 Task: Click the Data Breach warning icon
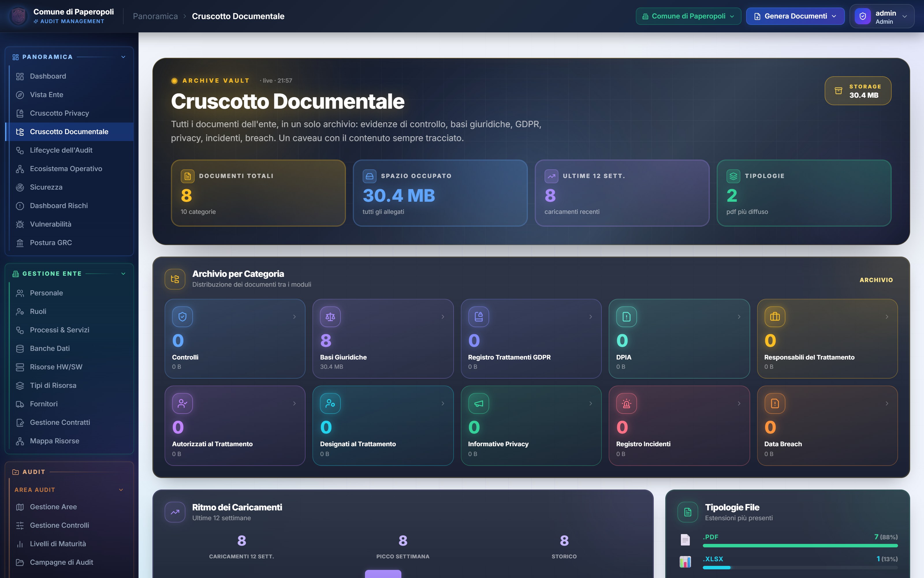(x=775, y=403)
